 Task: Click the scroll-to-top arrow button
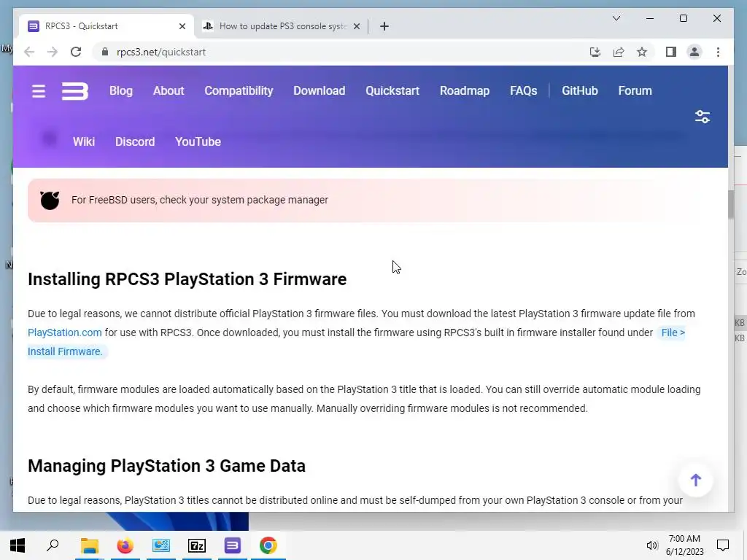click(x=695, y=480)
